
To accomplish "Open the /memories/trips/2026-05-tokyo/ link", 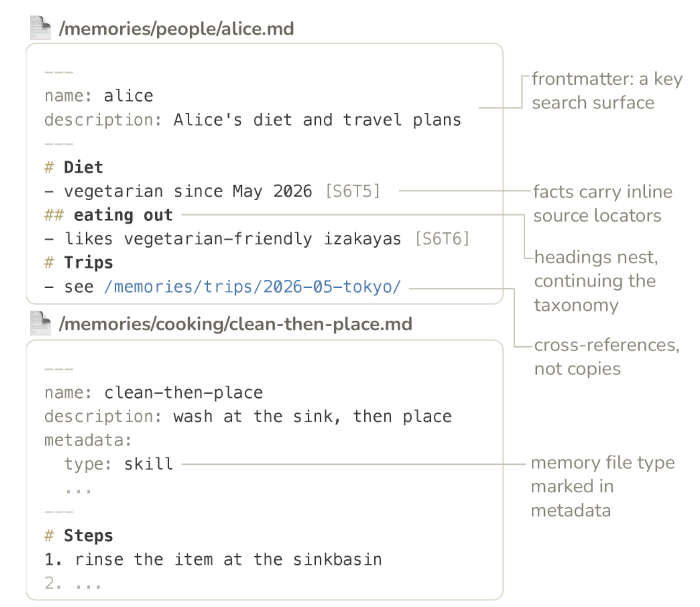I will [253, 287].
